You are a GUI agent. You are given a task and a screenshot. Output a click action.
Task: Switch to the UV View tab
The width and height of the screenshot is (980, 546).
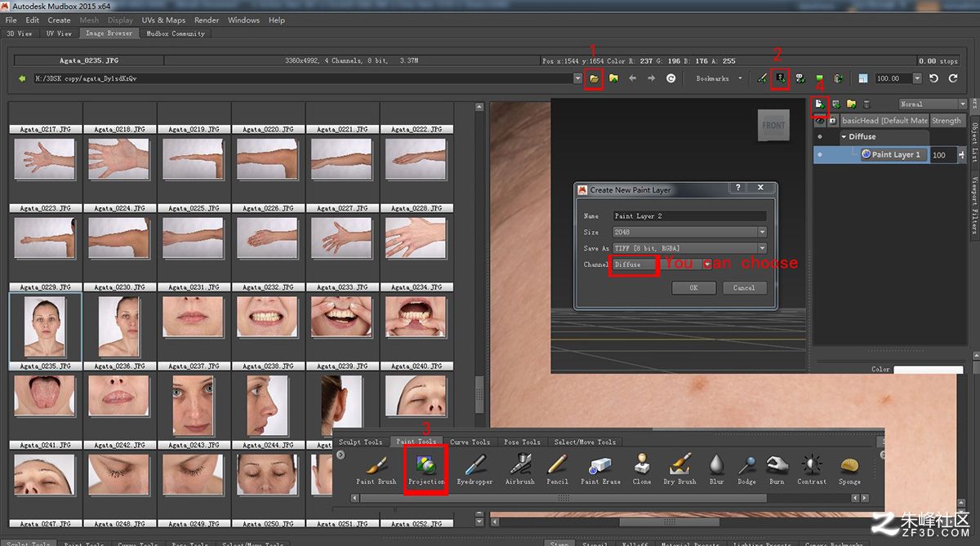click(59, 33)
